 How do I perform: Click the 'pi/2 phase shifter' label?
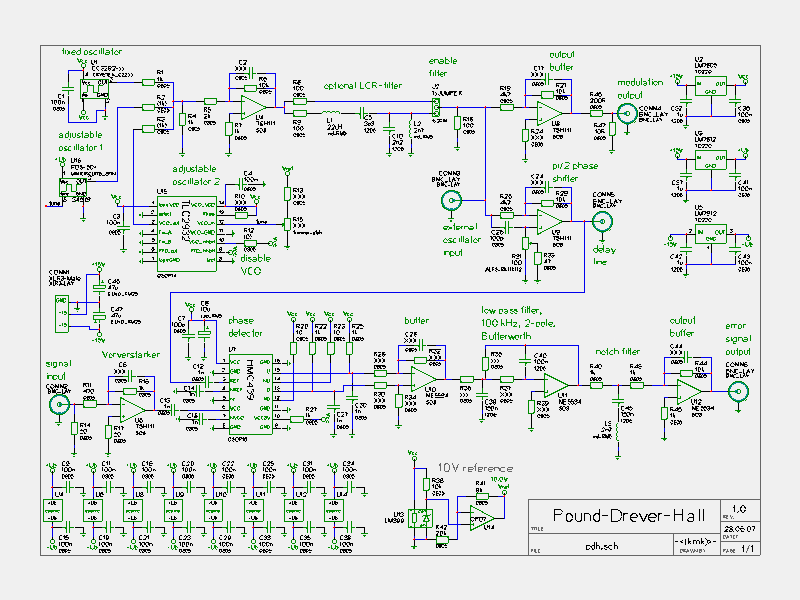pos(575,172)
